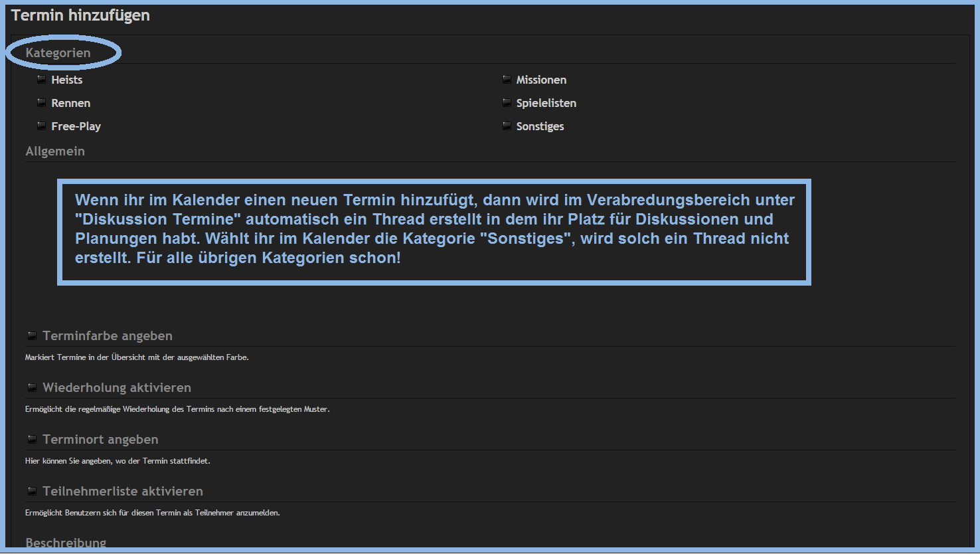
Task: Check the Terminort angeben checkbox
Action: coord(32,440)
